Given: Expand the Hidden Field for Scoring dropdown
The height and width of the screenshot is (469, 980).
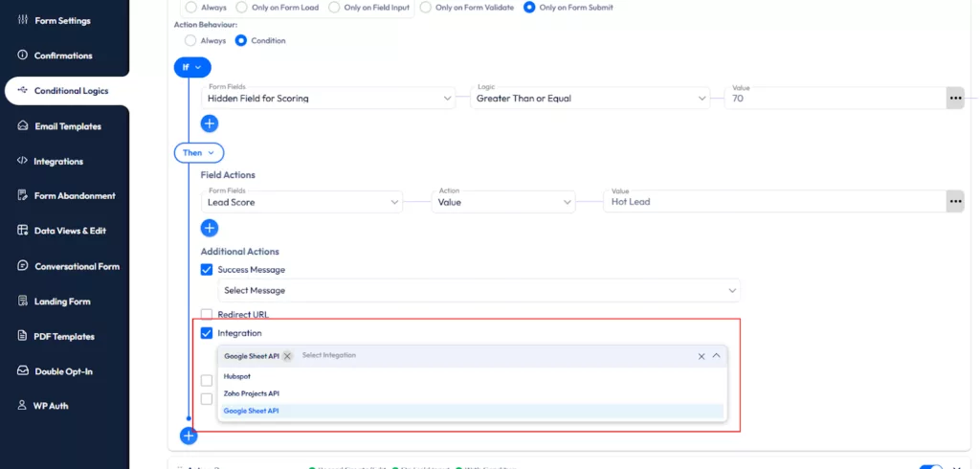Looking at the screenshot, I should 328,98.
